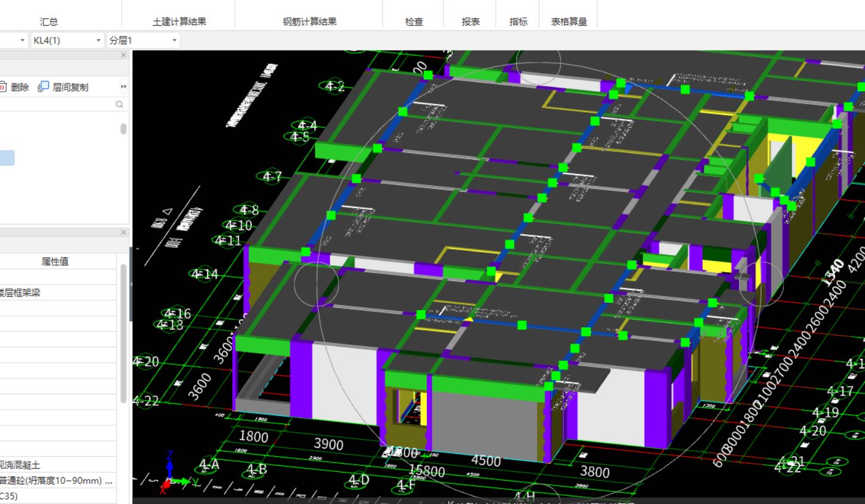The width and height of the screenshot is (865, 504).
Task: Click the 4-A axis label
Action: pyautogui.click(x=209, y=464)
